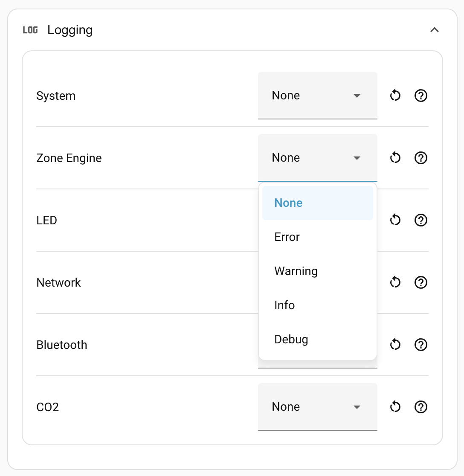464x476 pixels.
Task: Open help for LED logging
Action: coord(421,220)
